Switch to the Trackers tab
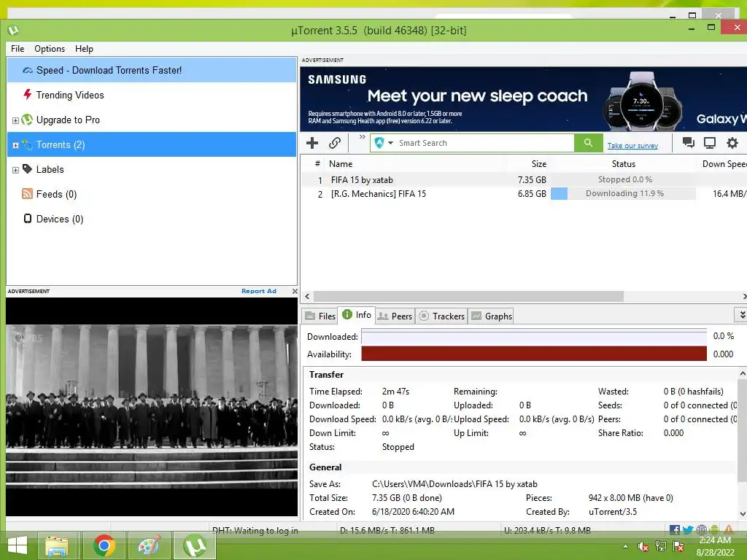Screen dimensions: 747x560 click(x=441, y=316)
